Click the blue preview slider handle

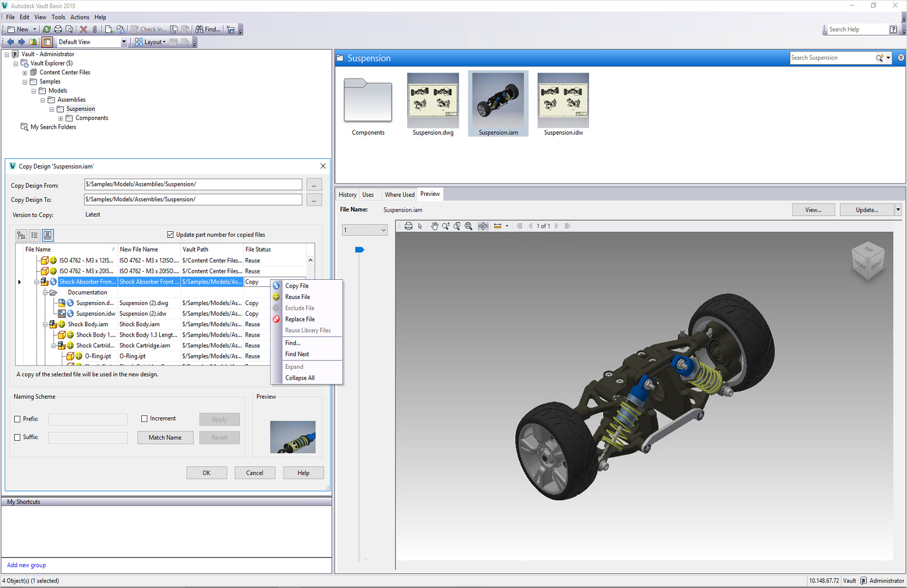point(359,250)
